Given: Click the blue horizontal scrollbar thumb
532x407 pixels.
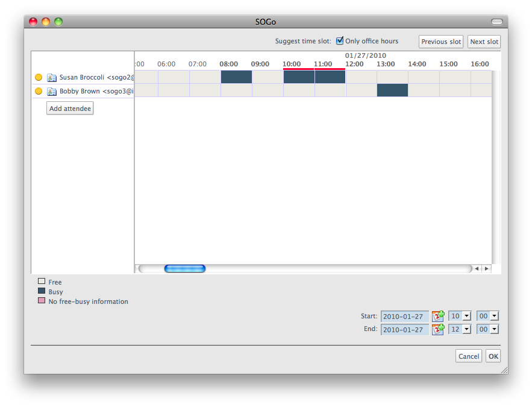Looking at the screenshot, I should click(x=185, y=269).
